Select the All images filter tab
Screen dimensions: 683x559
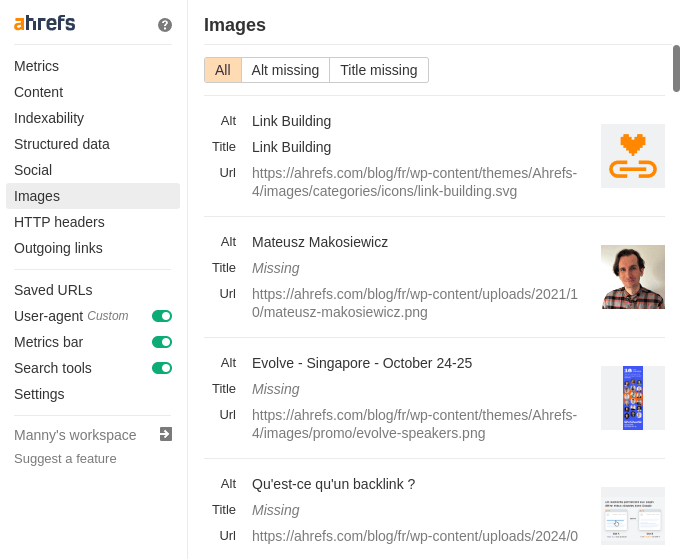point(223,70)
